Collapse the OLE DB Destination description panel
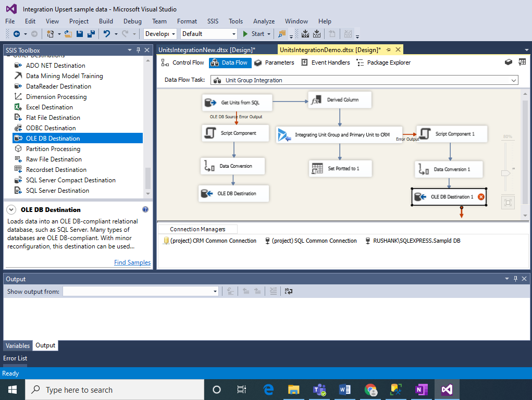 [x=11, y=209]
